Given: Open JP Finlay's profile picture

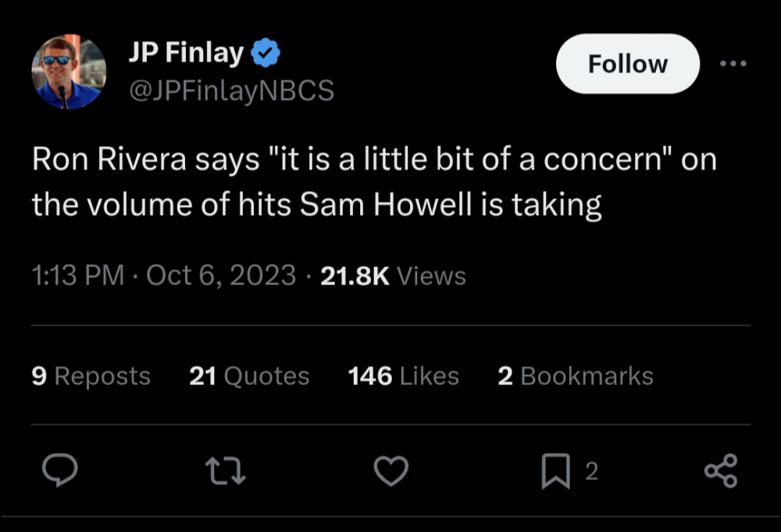Looking at the screenshot, I should tap(68, 72).
